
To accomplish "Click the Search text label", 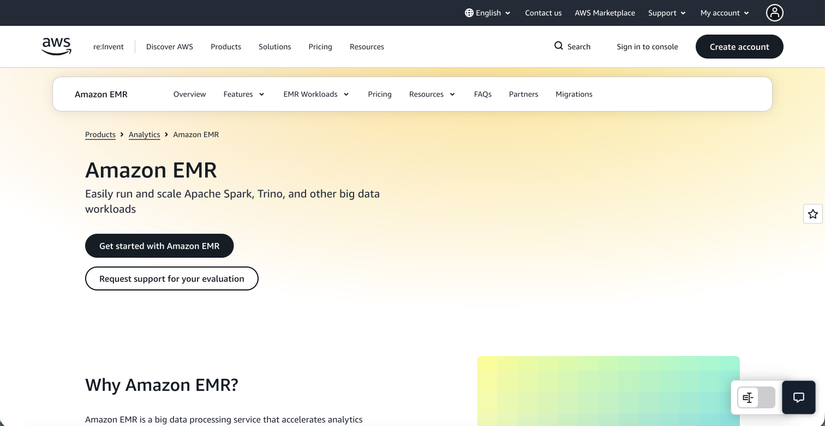I will 579,46.
